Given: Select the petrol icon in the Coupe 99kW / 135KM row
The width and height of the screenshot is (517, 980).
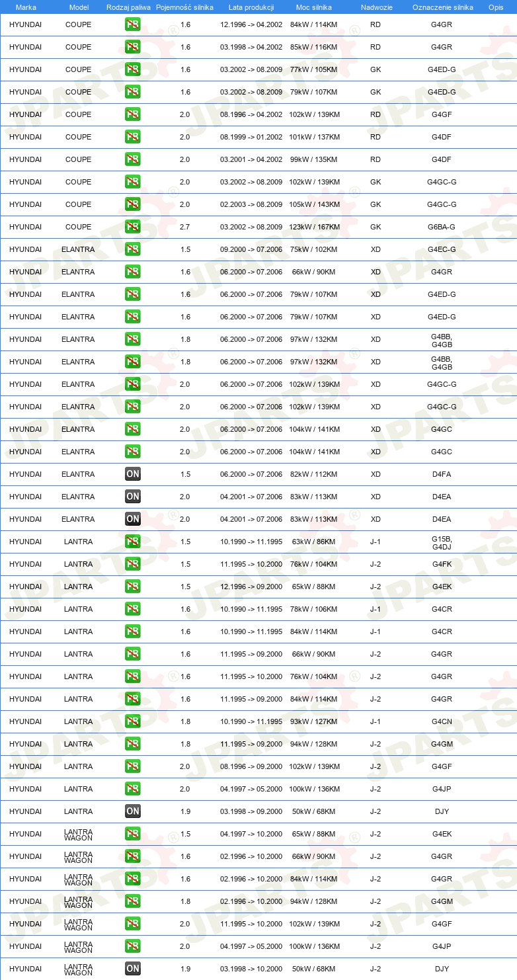Looking at the screenshot, I should pyautogui.click(x=133, y=159).
